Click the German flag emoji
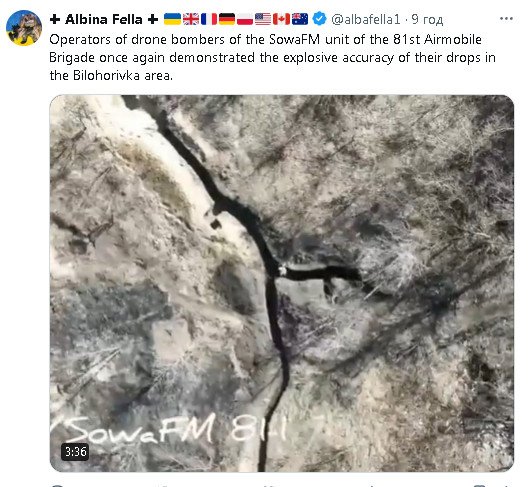 [x=227, y=19]
